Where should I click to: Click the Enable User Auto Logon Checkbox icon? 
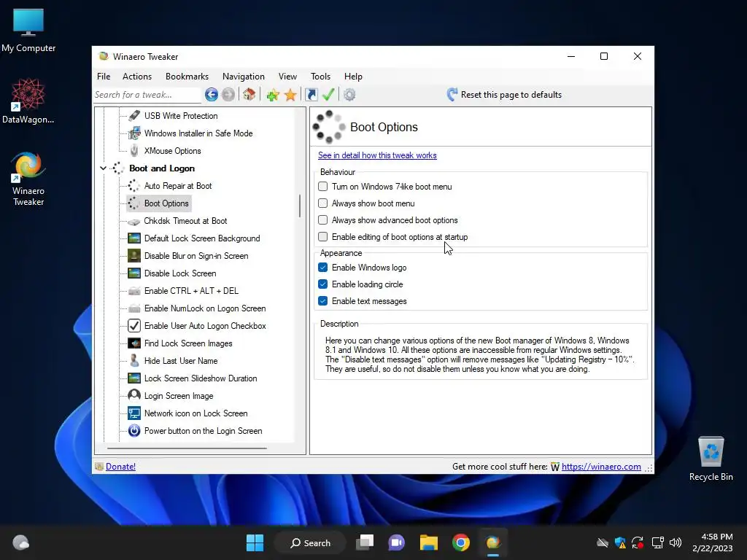point(134,326)
